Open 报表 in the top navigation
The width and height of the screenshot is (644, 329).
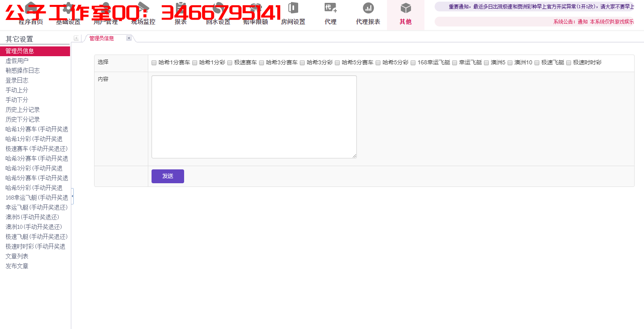point(180,22)
